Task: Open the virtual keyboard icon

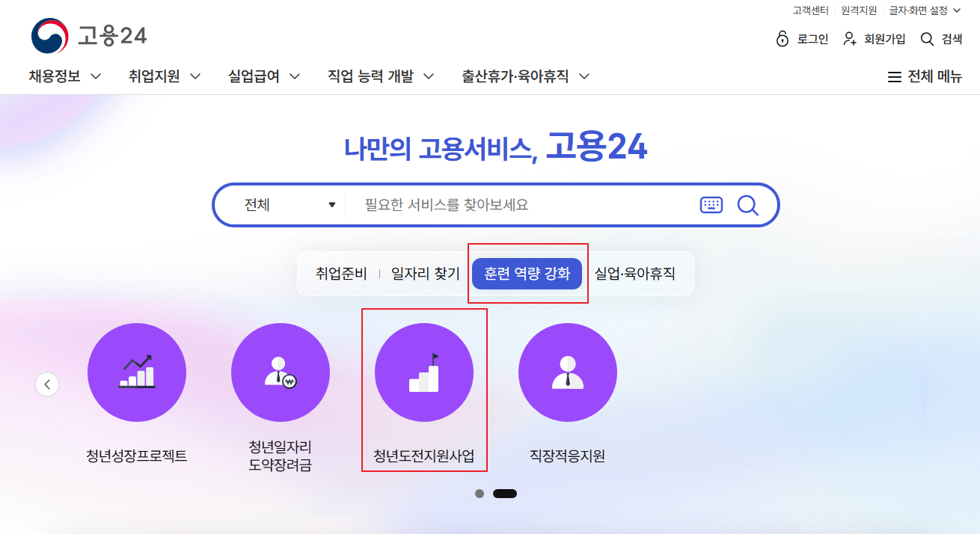Action: pyautogui.click(x=711, y=205)
